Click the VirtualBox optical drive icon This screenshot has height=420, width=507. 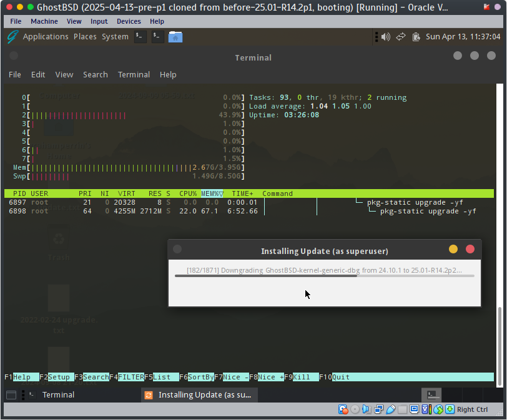click(355, 409)
